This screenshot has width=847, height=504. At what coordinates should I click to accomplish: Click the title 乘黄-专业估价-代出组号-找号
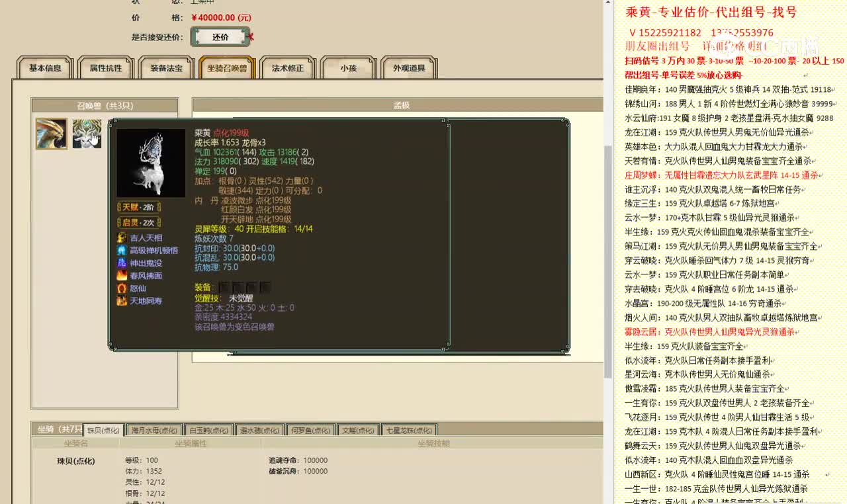point(711,12)
